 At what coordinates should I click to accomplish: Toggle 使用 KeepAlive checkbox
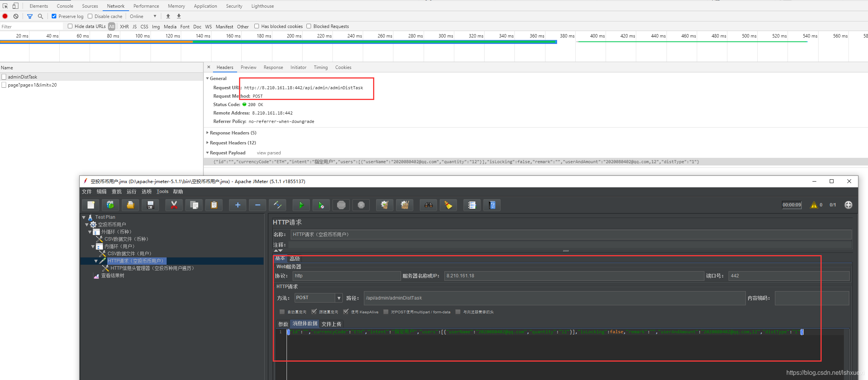pyautogui.click(x=346, y=312)
